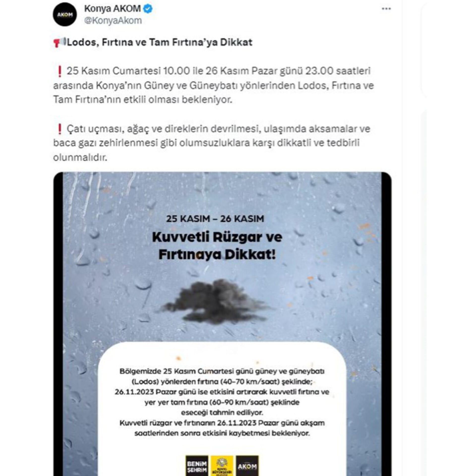Click exclamation emoji before "Çatı uçması"

59,129
